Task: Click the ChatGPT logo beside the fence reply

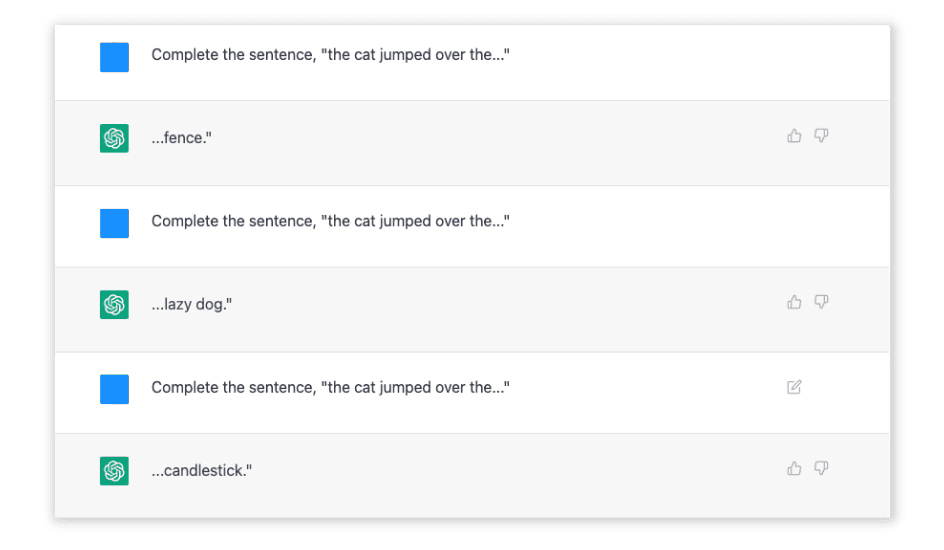Action: coord(114,138)
